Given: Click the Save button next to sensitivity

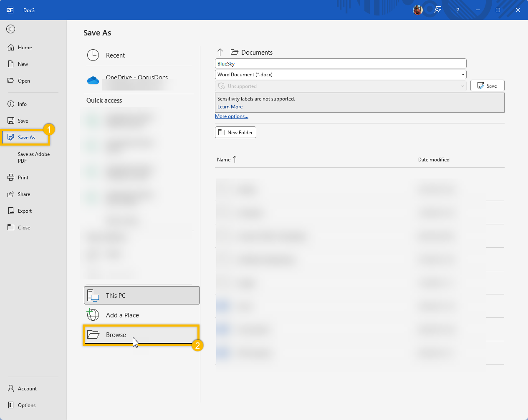Looking at the screenshot, I should [487, 86].
